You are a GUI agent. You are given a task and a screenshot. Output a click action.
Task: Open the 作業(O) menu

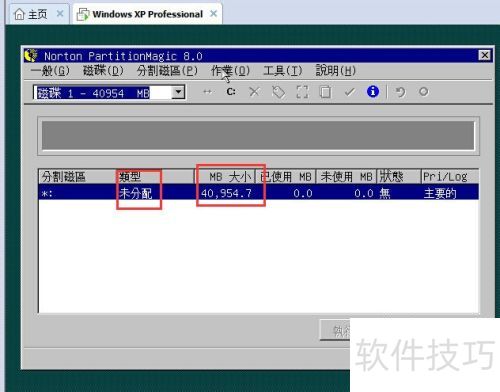[230, 71]
